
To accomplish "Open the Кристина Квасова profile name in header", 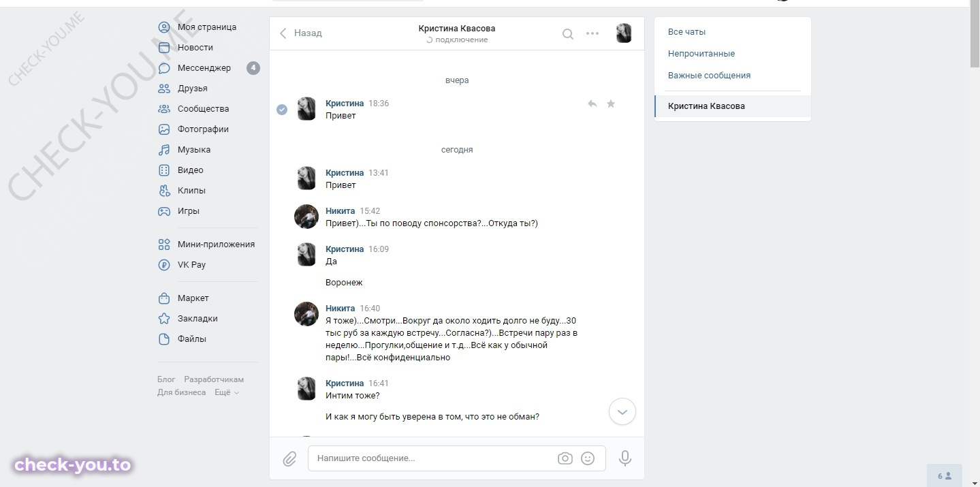I will [x=457, y=29].
